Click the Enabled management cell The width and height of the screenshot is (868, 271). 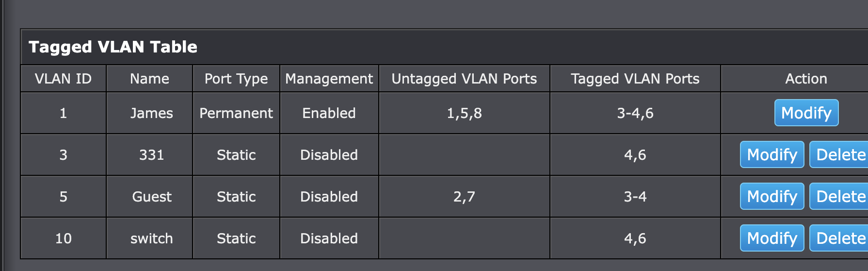(x=329, y=113)
